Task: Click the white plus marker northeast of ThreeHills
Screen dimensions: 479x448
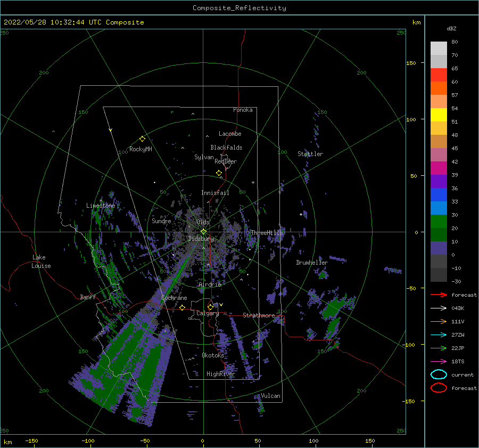Action: [301, 214]
